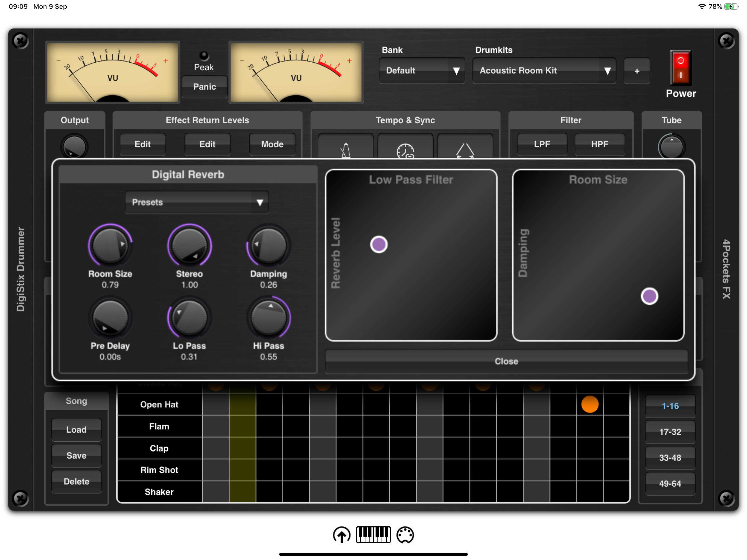Image resolution: width=747 pixels, height=560 pixels.
Task: Tap the Peak indicator light
Action: [204, 56]
